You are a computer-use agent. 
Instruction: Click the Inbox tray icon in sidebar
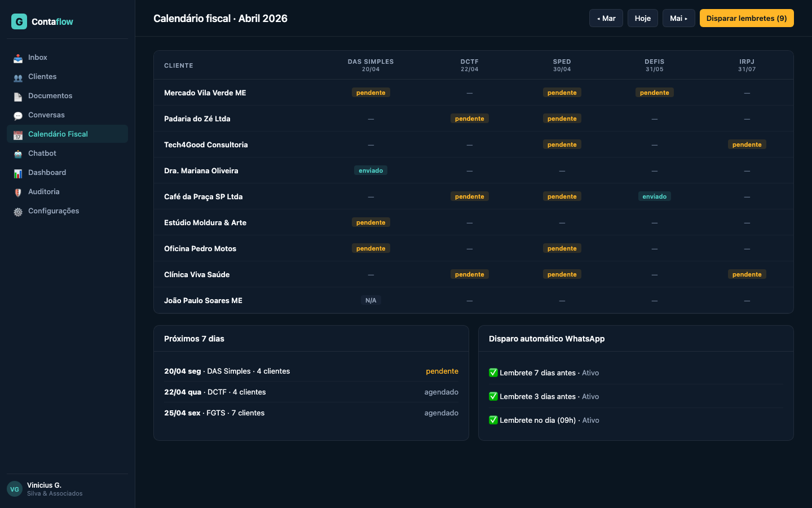click(18, 58)
